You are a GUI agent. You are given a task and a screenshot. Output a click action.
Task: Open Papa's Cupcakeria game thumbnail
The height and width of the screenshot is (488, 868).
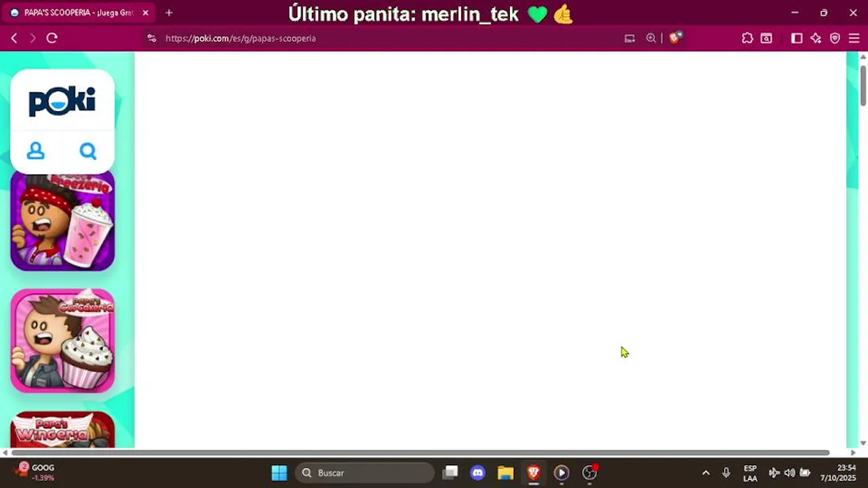click(62, 341)
